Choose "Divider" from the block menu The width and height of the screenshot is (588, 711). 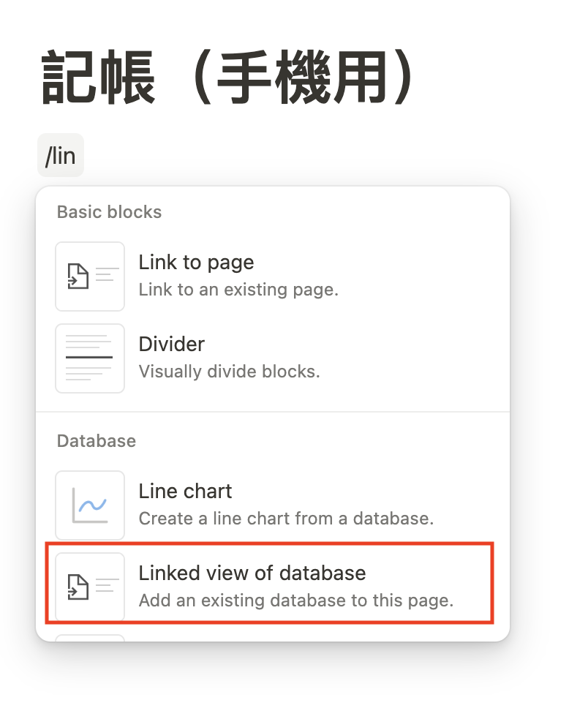click(172, 345)
